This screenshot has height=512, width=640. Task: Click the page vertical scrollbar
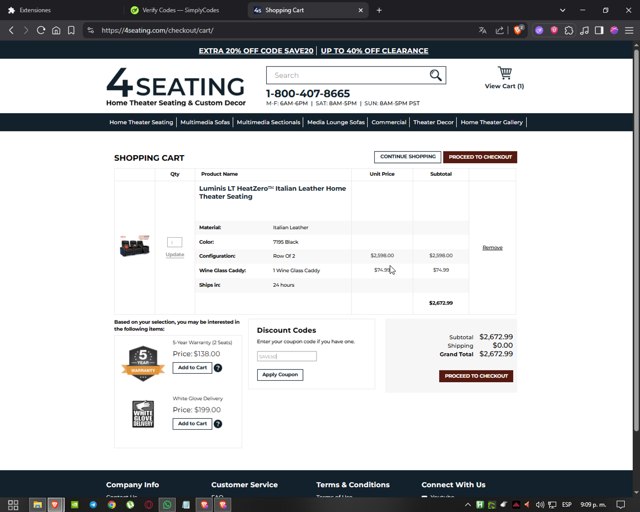coord(636,241)
